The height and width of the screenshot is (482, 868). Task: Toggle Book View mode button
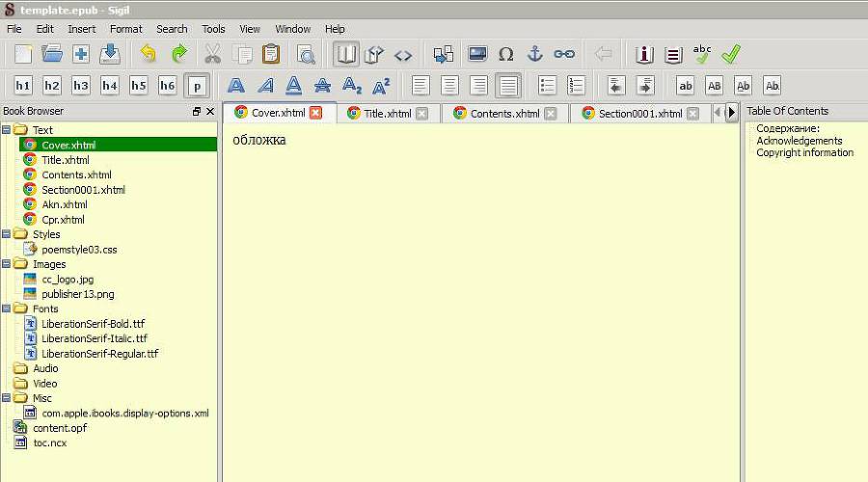coord(345,54)
